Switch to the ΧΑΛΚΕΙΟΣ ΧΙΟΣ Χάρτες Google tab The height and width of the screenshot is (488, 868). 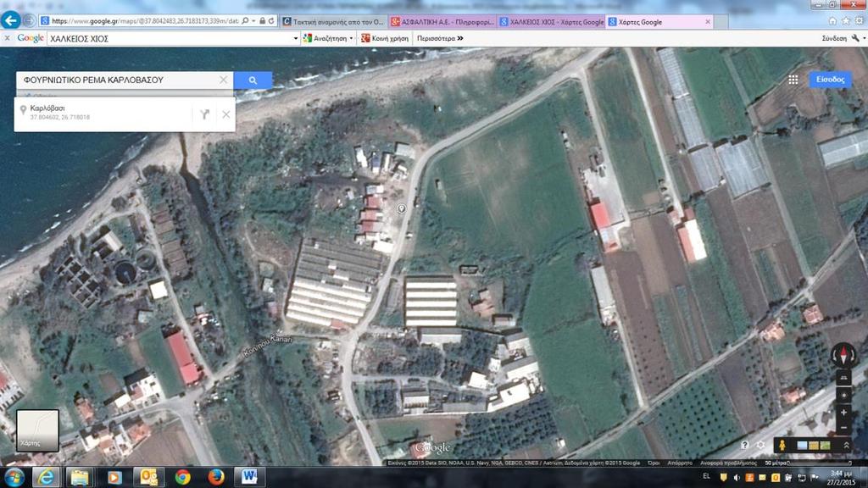pyautogui.click(x=551, y=21)
